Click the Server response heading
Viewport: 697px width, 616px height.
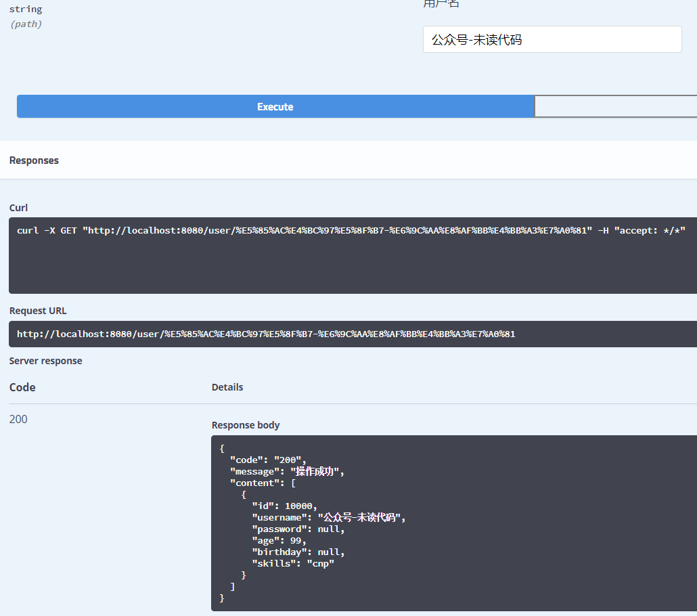(45, 361)
